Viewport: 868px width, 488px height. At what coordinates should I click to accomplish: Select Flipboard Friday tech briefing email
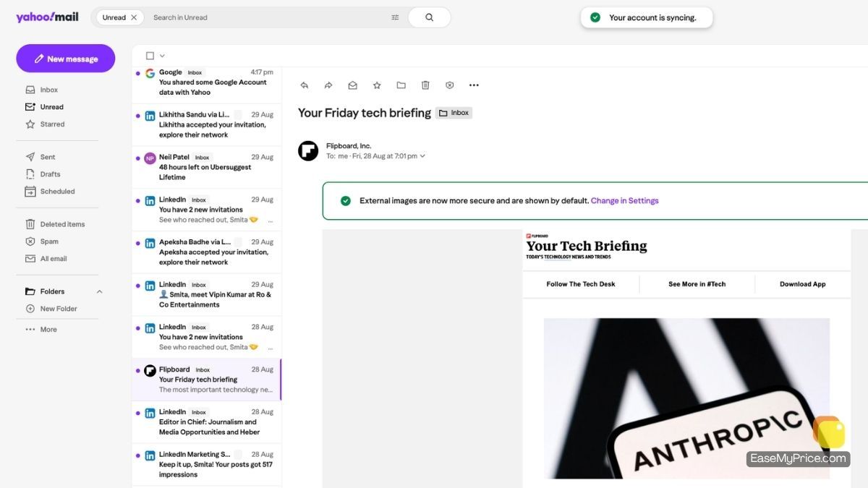click(207, 380)
